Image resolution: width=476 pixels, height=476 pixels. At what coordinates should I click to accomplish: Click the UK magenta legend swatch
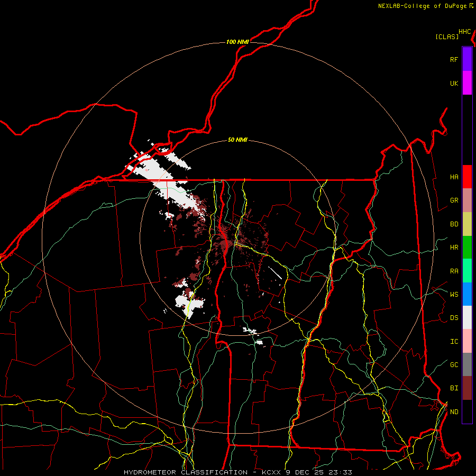[x=467, y=83]
